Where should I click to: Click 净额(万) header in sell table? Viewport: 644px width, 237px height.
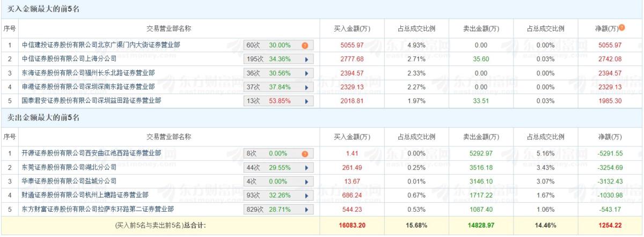610,136
